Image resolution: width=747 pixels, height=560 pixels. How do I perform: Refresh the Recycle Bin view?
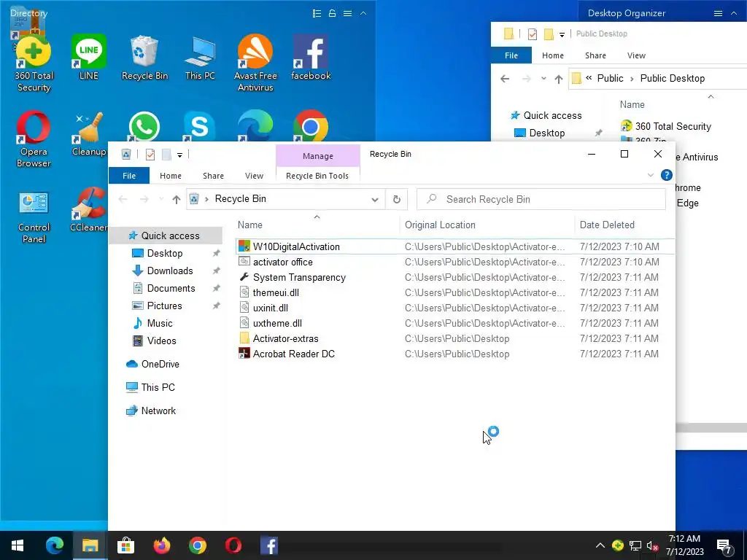point(396,200)
